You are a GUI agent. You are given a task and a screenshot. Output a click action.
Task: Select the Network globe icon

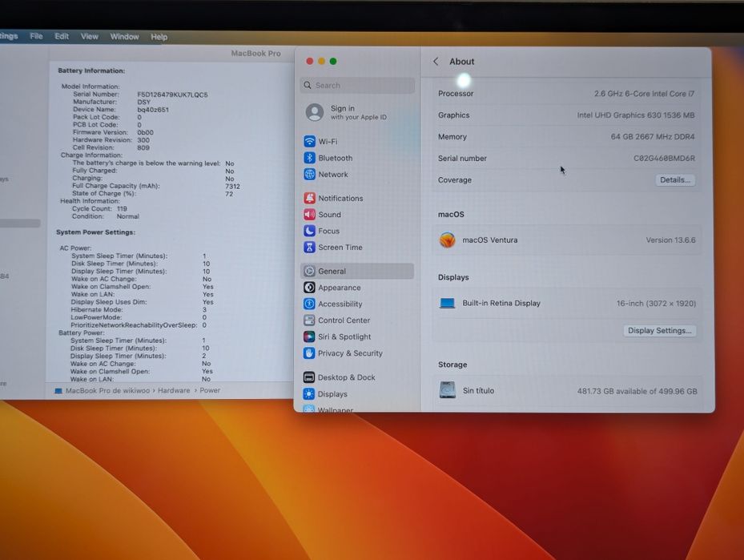(x=309, y=174)
